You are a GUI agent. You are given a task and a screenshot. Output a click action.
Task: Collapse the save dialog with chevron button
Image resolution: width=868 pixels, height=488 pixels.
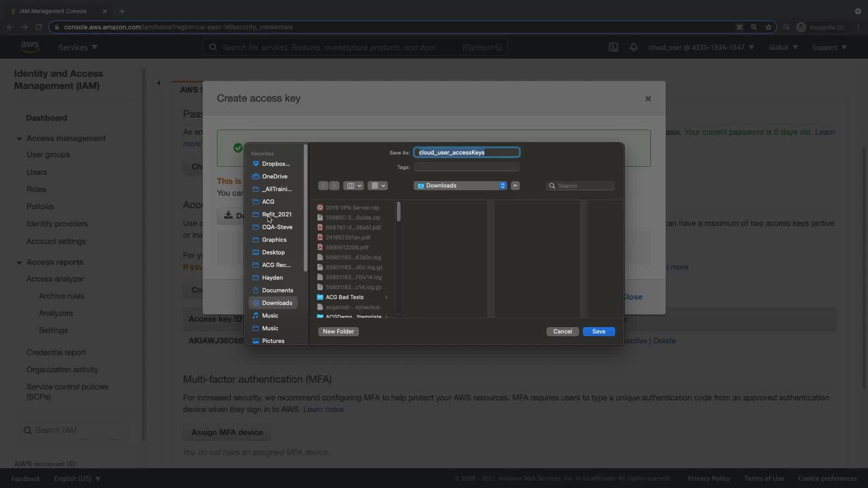515,186
